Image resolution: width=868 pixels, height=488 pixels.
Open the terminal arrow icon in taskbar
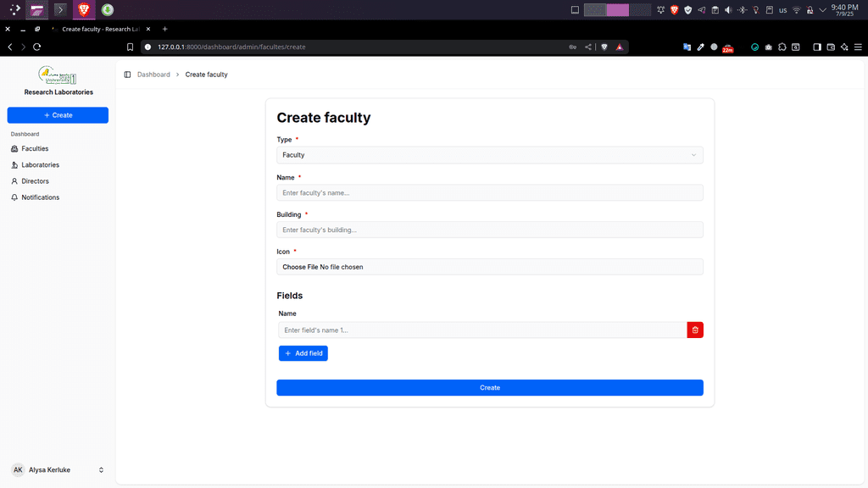(60, 9)
